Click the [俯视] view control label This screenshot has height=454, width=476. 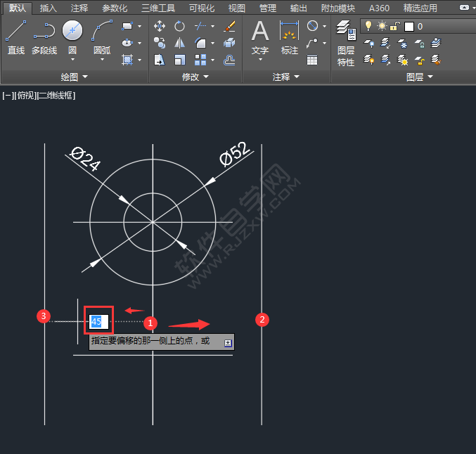(x=24, y=96)
